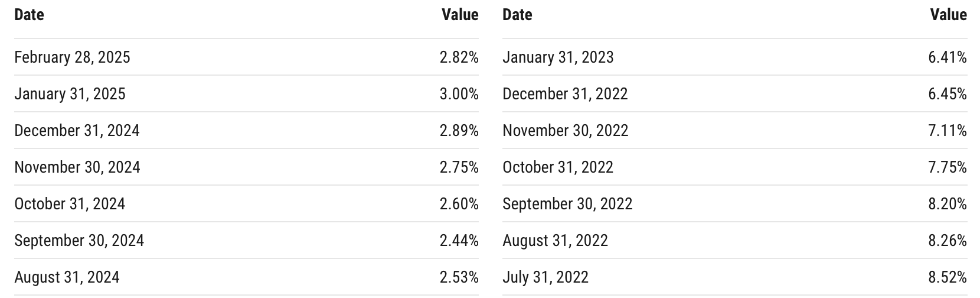Screen dimensions: 980x298
Task: Click the right Value column header
Action: pos(949,15)
